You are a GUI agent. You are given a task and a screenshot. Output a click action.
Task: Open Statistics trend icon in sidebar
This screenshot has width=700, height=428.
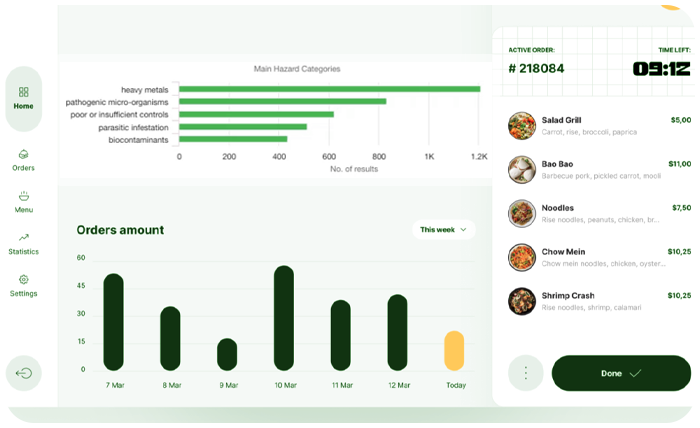pos(23,238)
